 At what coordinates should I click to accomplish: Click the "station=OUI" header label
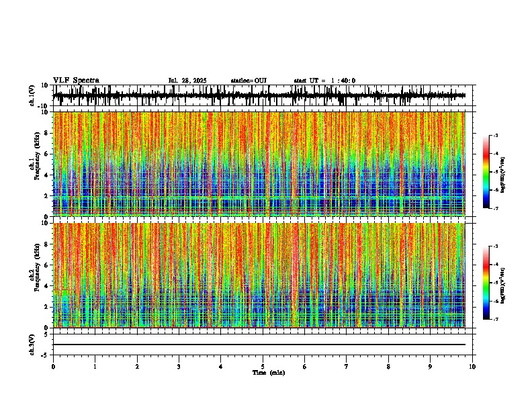tap(249, 81)
